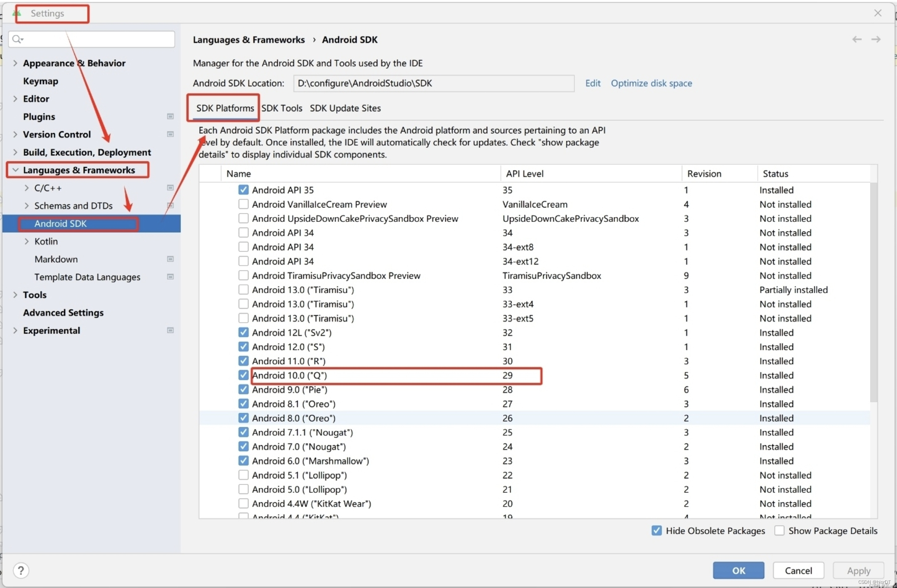Expand Appearance & Behavior section
This screenshot has width=897, height=588.
(x=15, y=63)
